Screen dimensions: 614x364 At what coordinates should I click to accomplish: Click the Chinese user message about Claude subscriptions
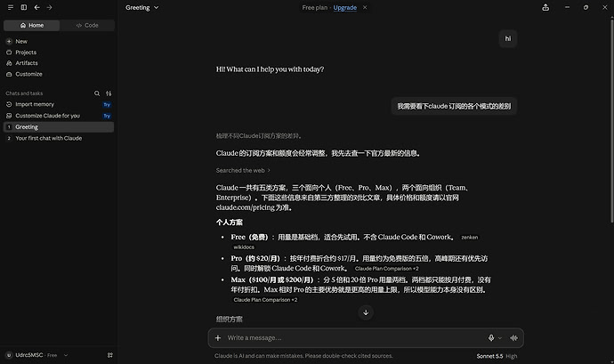tap(454, 106)
